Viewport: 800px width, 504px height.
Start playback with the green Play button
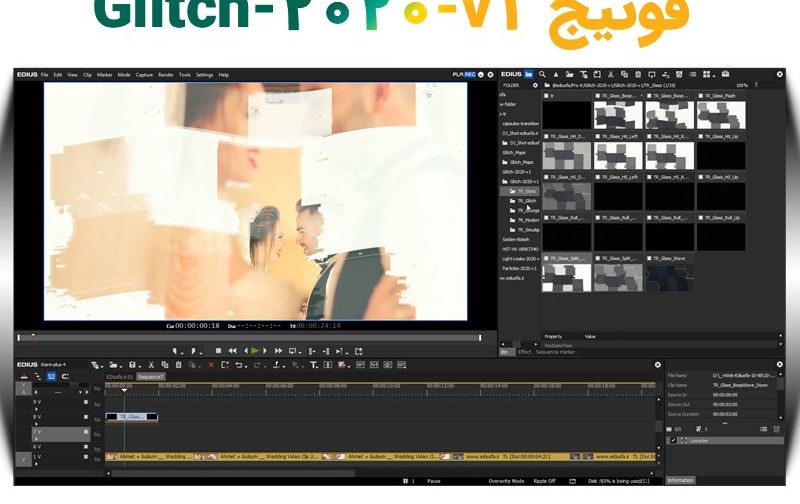(255, 351)
